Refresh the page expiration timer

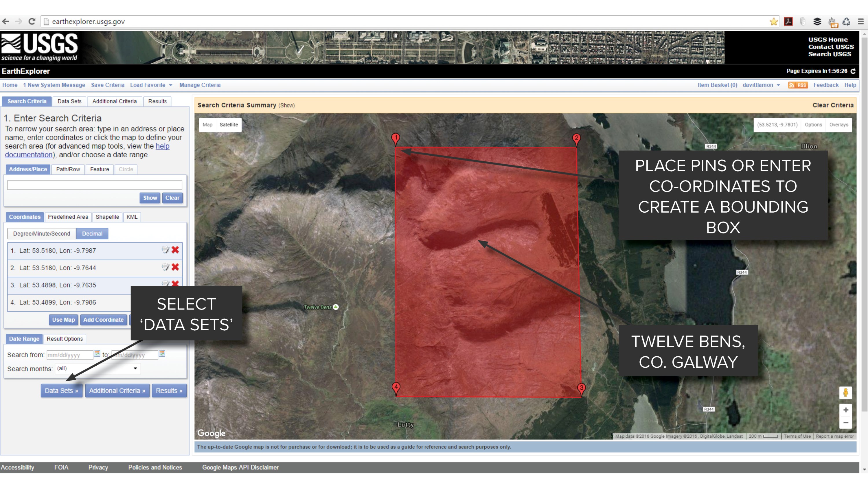(x=854, y=71)
